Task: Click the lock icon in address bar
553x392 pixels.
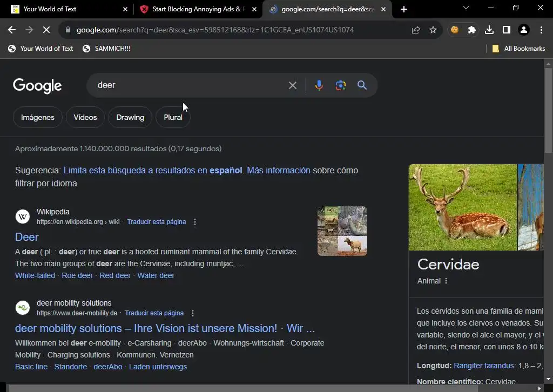Action: [68, 30]
